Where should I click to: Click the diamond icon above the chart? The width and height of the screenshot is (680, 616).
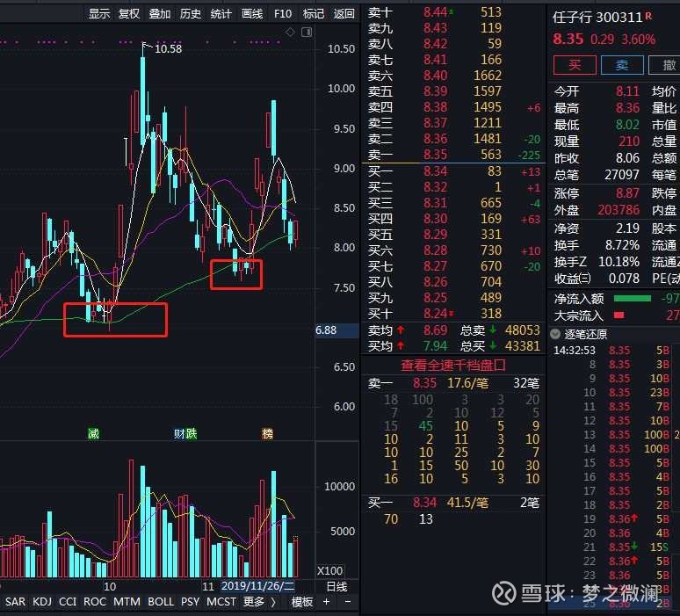point(291,33)
